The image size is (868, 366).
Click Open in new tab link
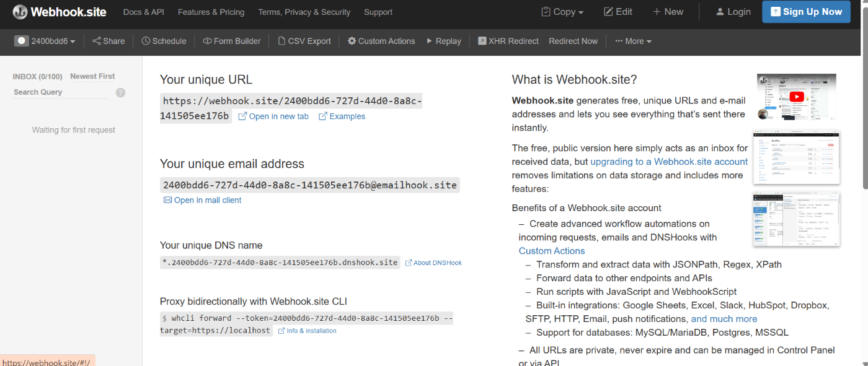tap(273, 116)
